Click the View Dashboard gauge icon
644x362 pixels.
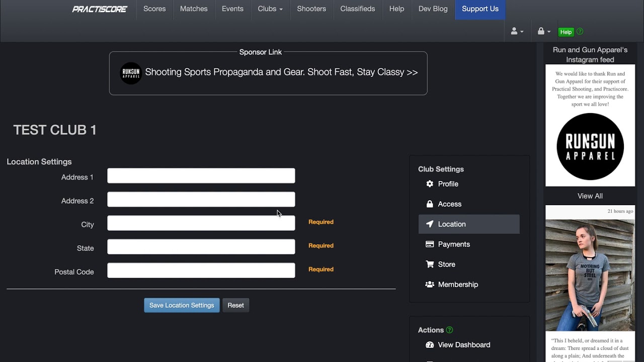(x=430, y=345)
